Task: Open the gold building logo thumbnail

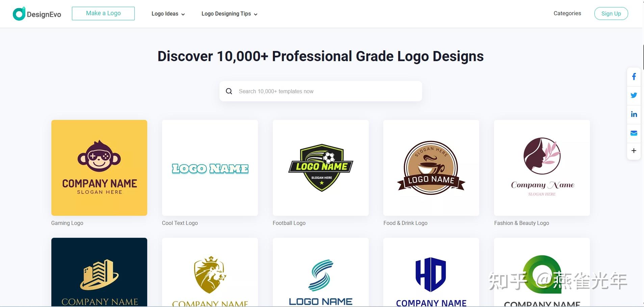Action: [x=99, y=272]
